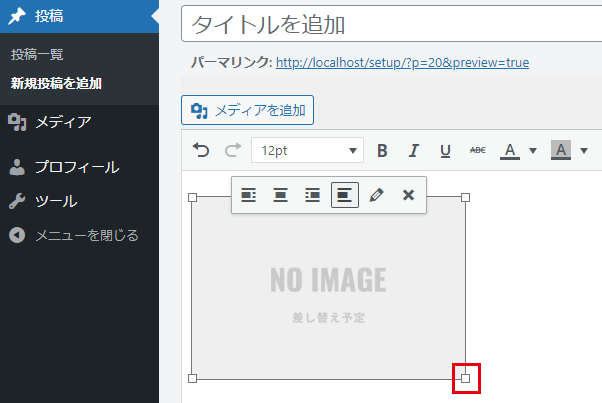This screenshot has width=602, height=403.
Task: Expand the text color dropdown arrow
Action: click(x=533, y=151)
